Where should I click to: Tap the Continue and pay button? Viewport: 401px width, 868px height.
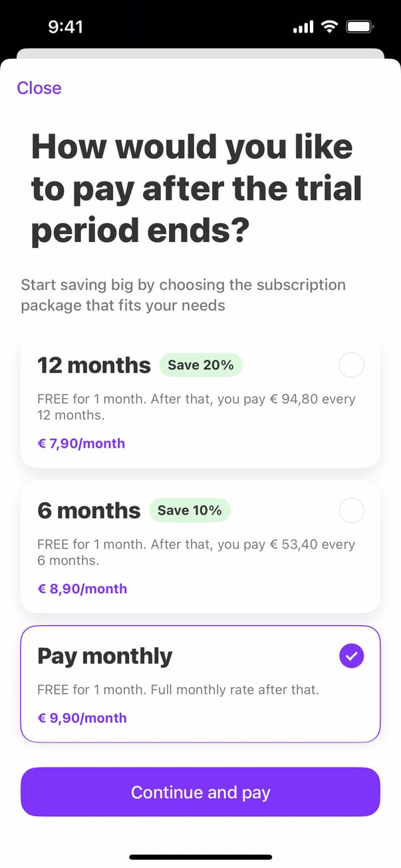click(x=200, y=792)
